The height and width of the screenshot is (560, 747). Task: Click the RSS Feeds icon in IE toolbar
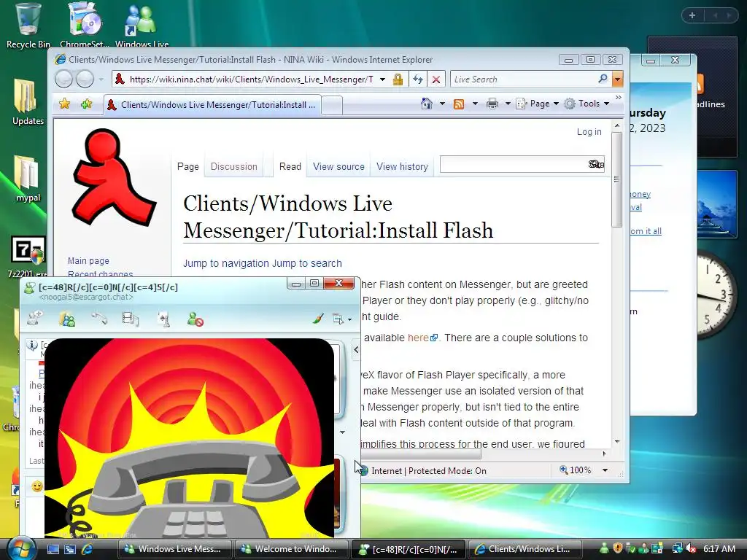459,104
